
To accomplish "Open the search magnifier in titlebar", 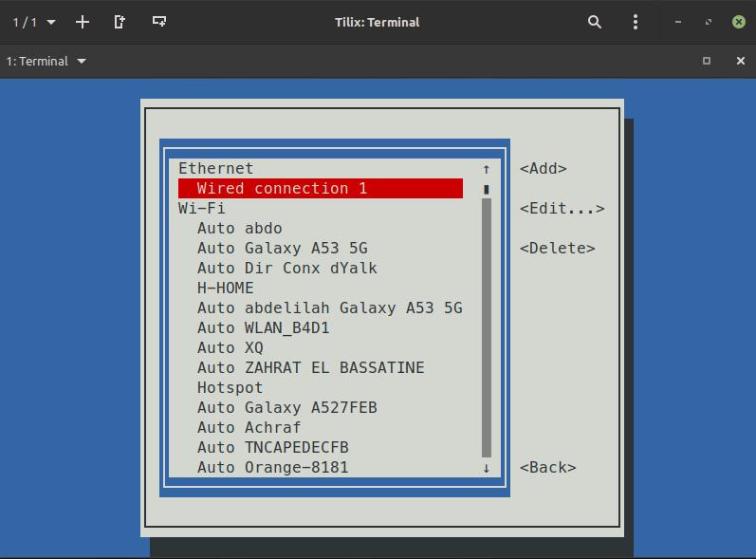I will [x=595, y=22].
